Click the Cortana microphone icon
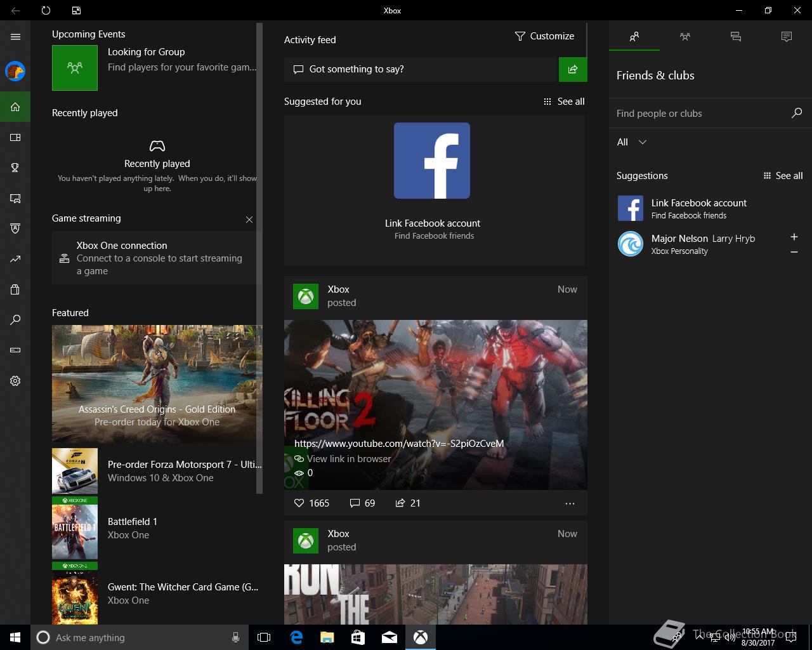This screenshot has width=812, height=650. (235, 637)
